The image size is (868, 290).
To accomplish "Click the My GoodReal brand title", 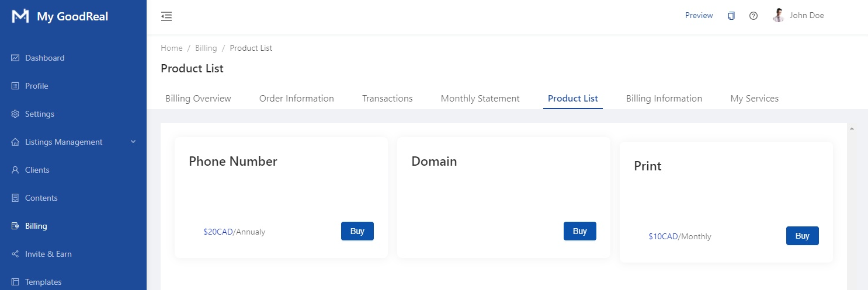I will click(72, 16).
